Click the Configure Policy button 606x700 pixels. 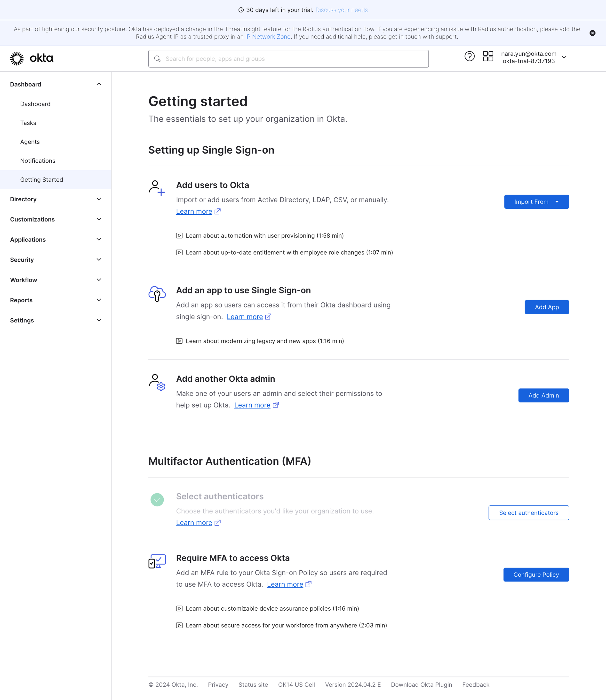pos(536,574)
